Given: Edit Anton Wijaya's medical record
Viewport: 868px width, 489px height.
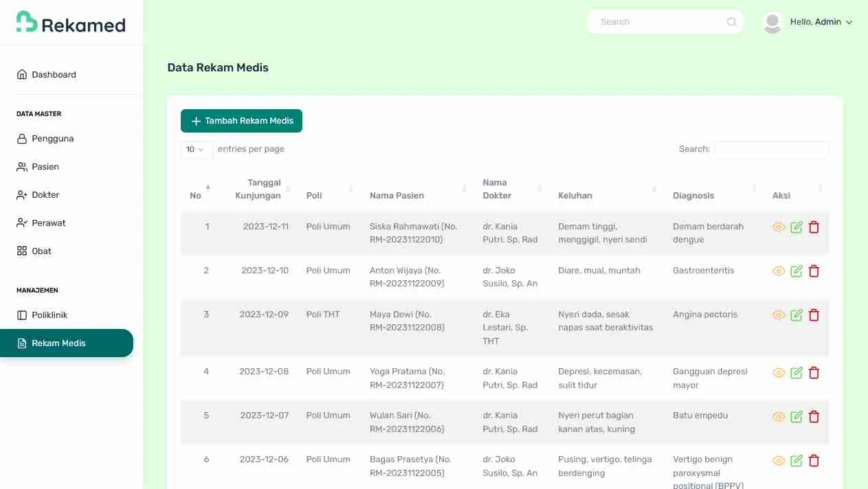Looking at the screenshot, I should [797, 271].
